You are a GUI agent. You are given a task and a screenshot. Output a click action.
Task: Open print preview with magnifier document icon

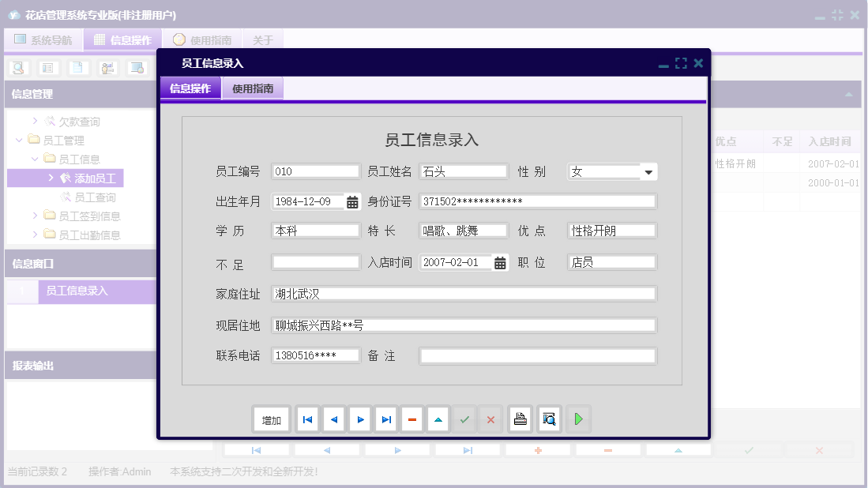coord(547,419)
